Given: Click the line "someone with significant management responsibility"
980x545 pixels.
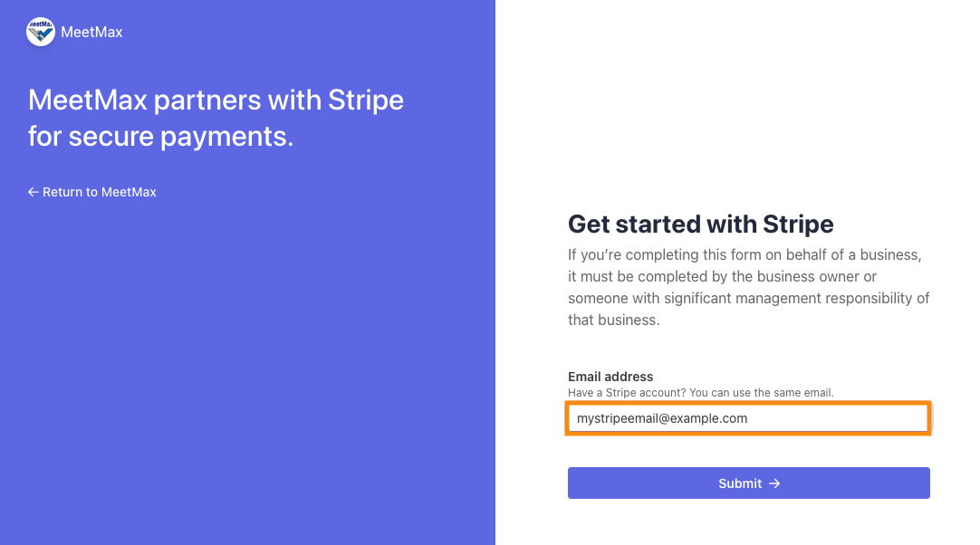Looking at the screenshot, I should point(748,298).
